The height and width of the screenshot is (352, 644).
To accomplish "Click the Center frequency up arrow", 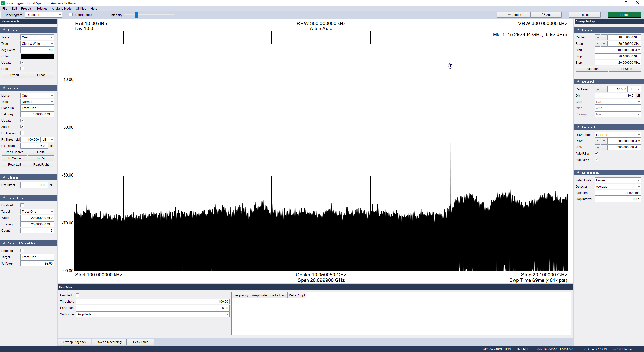I will 597,37.
